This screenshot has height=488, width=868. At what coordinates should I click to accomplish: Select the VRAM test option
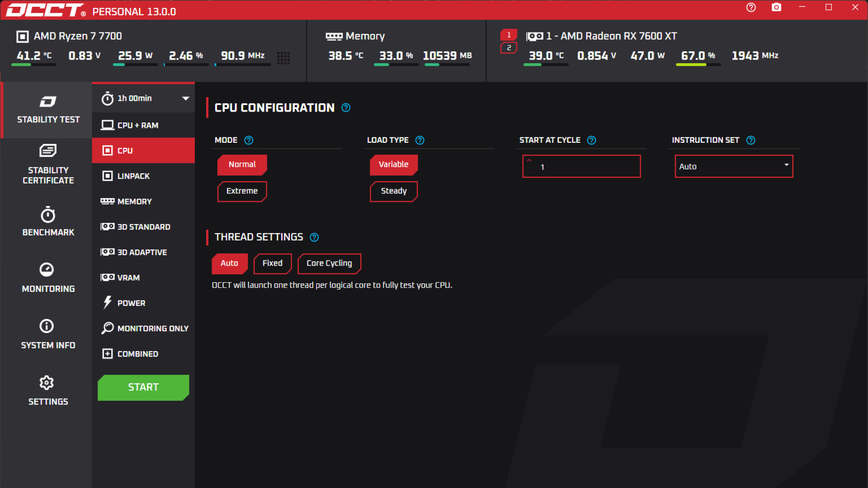(x=128, y=277)
